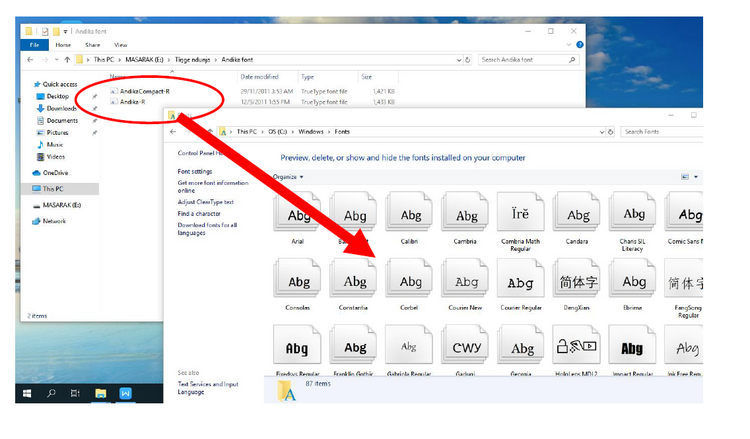Open the Courier Regular font icon

(x=522, y=282)
